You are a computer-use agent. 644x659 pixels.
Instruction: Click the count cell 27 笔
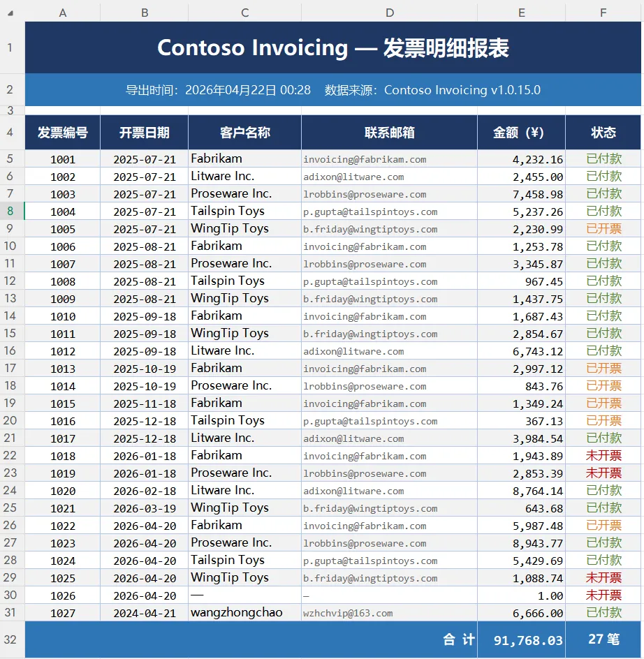(603, 639)
